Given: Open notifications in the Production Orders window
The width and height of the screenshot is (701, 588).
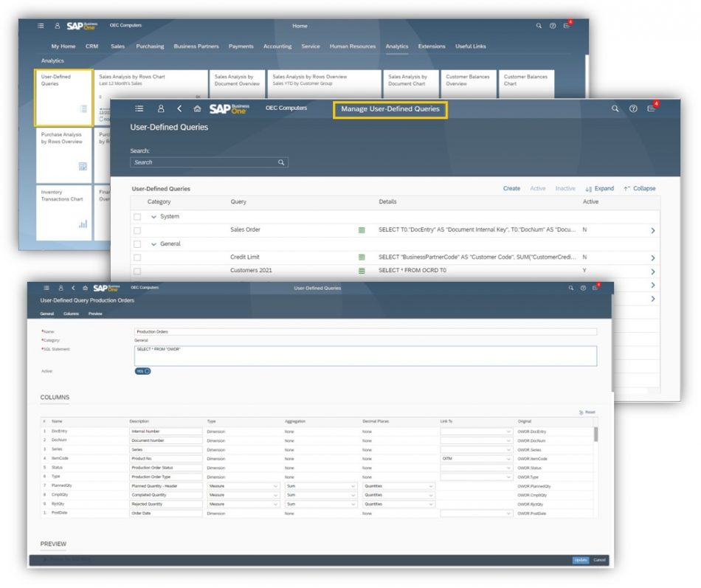Looking at the screenshot, I should (x=595, y=288).
